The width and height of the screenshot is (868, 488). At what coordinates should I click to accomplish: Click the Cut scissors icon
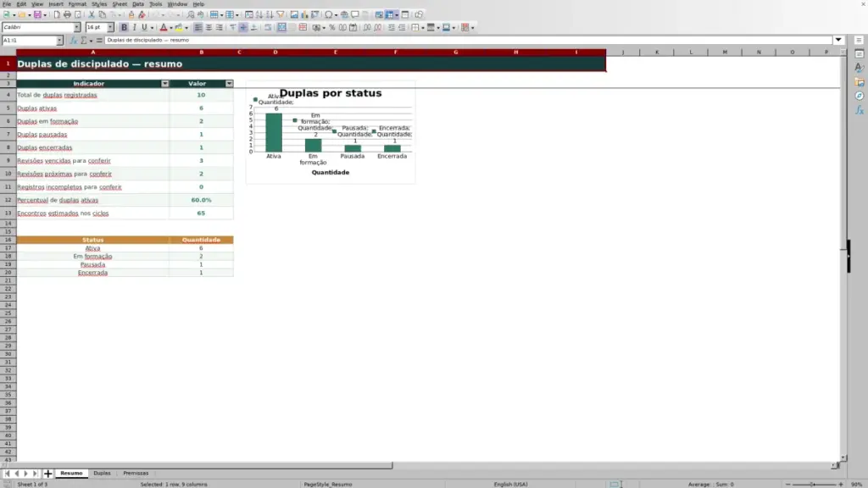tap(92, 14)
